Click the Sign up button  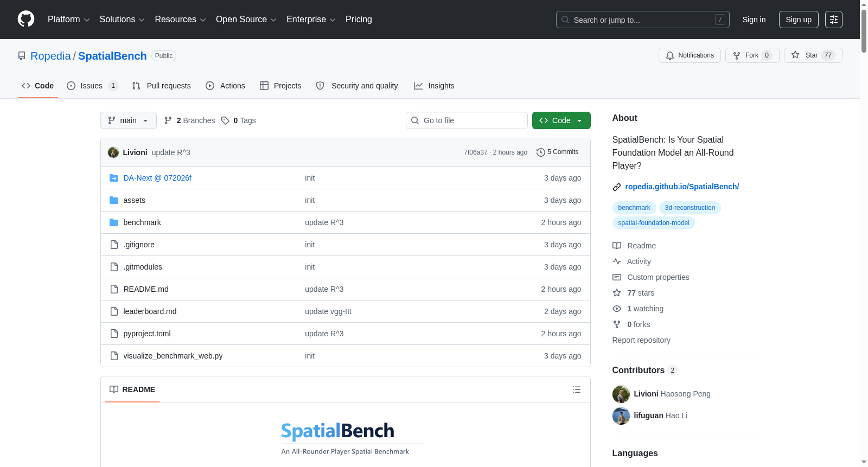click(x=799, y=20)
